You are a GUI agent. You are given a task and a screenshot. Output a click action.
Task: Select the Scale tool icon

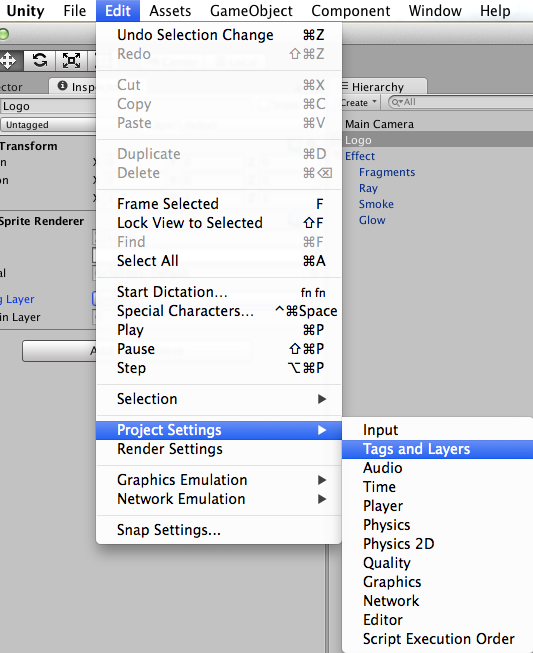pos(71,61)
